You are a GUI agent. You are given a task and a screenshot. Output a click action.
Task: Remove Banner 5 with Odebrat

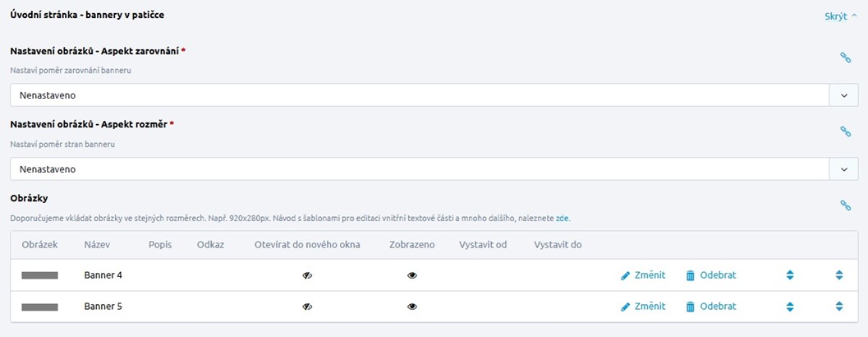tap(711, 307)
